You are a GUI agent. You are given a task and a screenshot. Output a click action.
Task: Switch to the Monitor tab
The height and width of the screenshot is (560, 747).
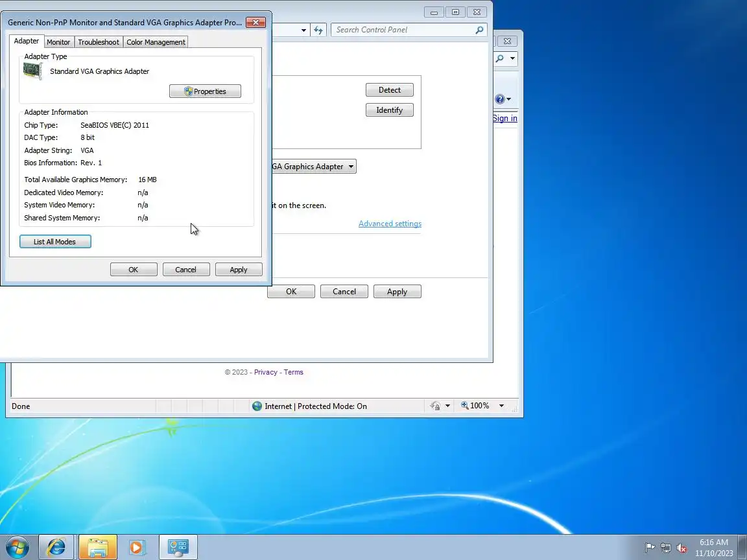click(58, 42)
